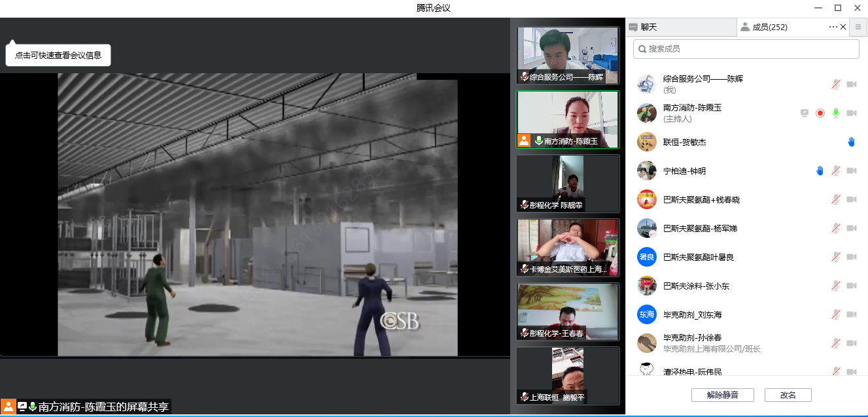The height and width of the screenshot is (417, 868).
Task: Click the 暑良 avatar circle
Action: point(647,257)
